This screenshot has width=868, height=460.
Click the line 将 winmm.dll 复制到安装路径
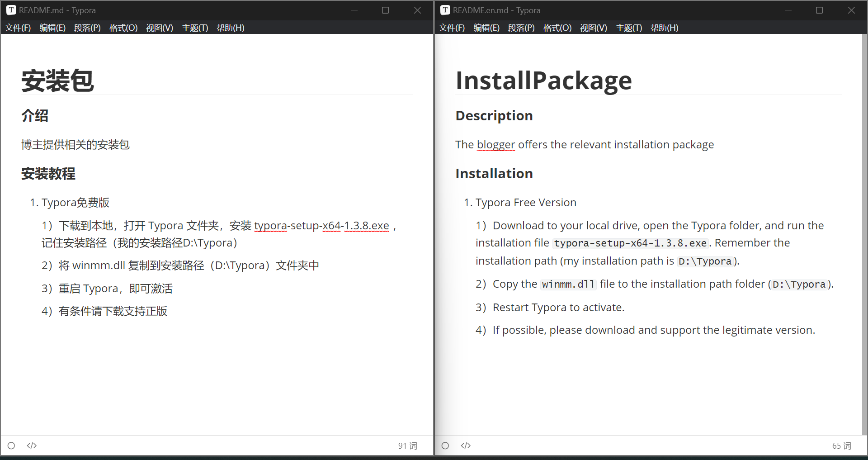(180, 266)
